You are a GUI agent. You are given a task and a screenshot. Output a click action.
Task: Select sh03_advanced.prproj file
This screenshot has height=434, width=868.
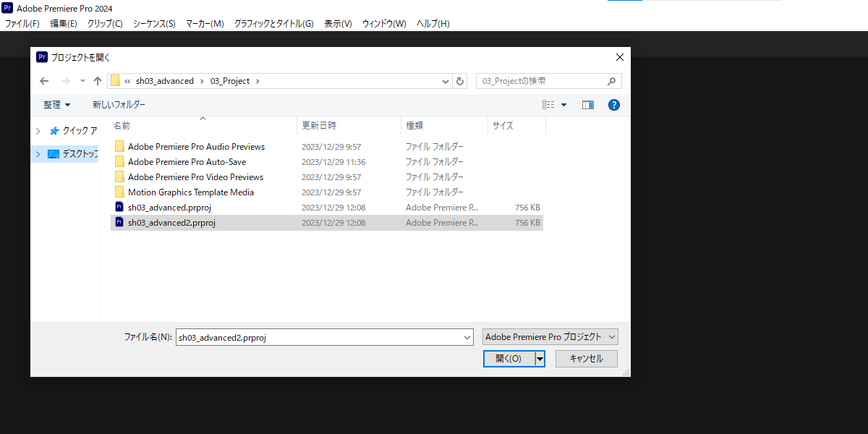click(327, 207)
